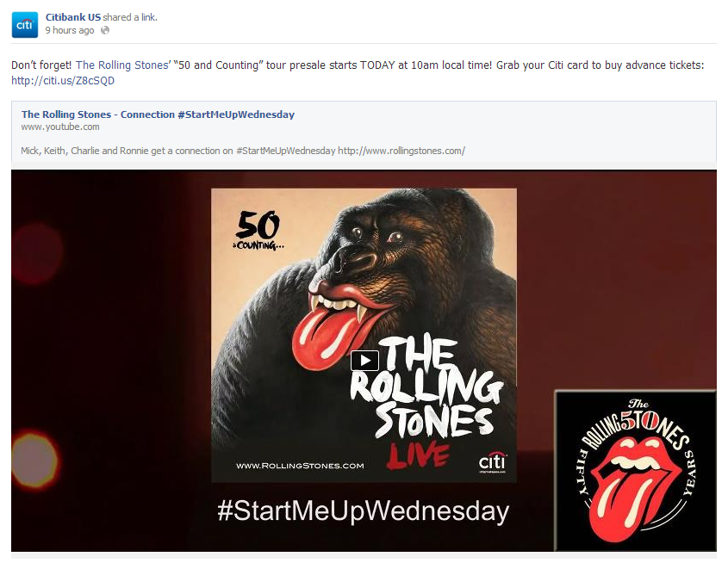Image resolution: width=728 pixels, height=569 pixels.
Task: Click the 'shared a link' text in header
Action: pyautogui.click(x=130, y=17)
